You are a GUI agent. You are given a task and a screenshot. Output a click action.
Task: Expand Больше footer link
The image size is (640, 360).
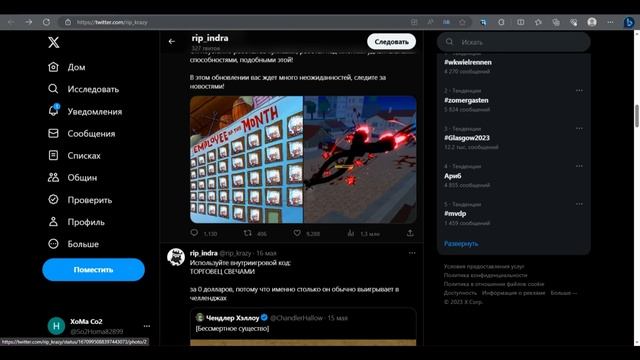point(564,293)
